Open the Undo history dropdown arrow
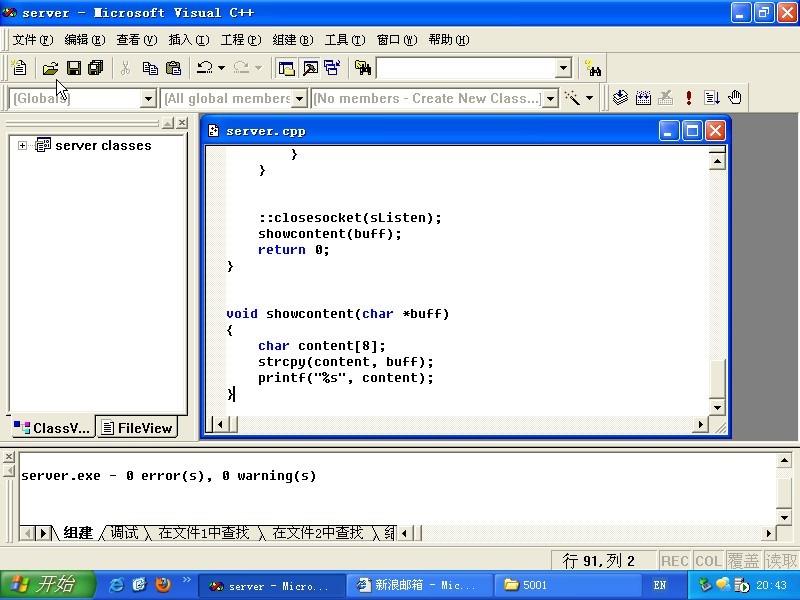The height and width of the screenshot is (600, 800). (221, 68)
